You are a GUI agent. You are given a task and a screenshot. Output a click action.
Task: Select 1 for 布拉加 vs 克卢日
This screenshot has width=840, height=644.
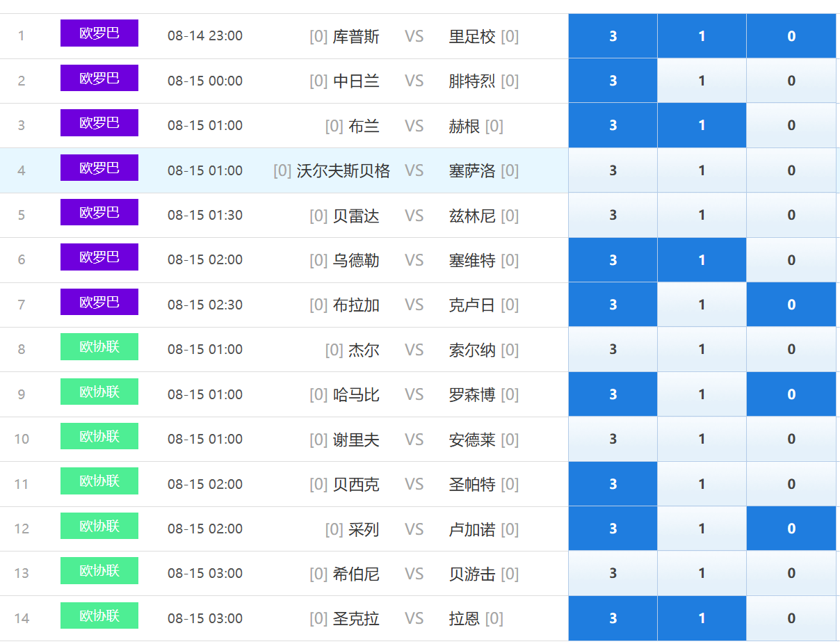pos(702,305)
